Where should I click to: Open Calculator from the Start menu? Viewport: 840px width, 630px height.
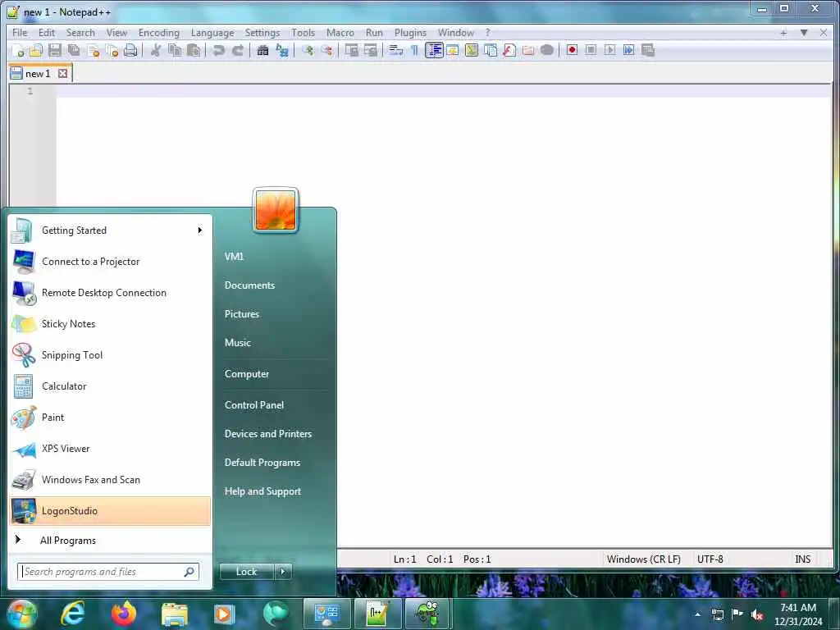(x=110, y=386)
